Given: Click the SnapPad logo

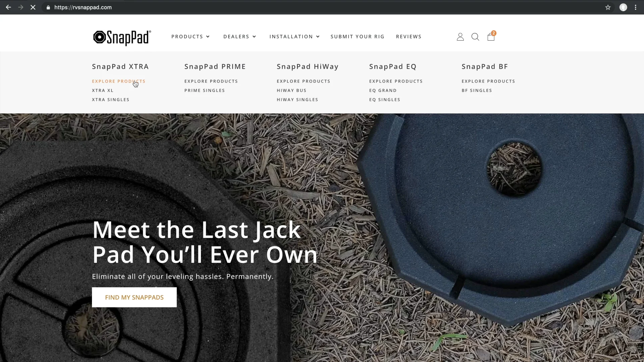Looking at the screenshot, I should tap(122, 37).
